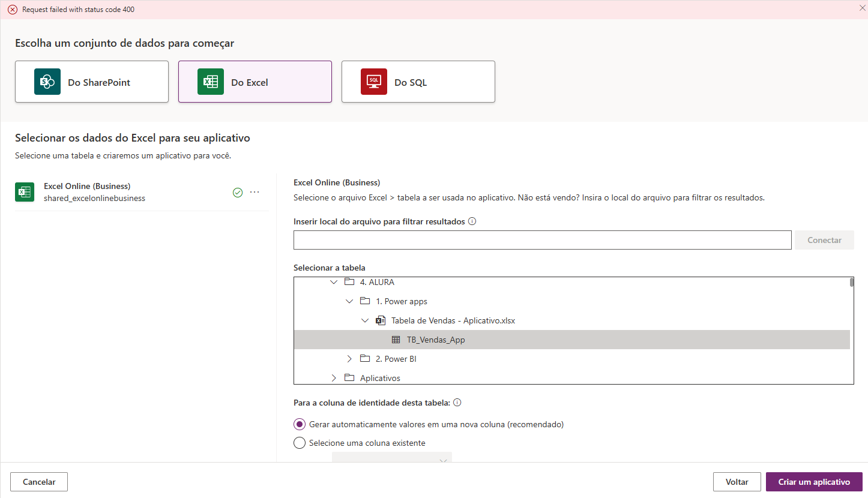Choose the Do SQL data source card
Viewport: 868px width, 498px height.
pos(418,82)
